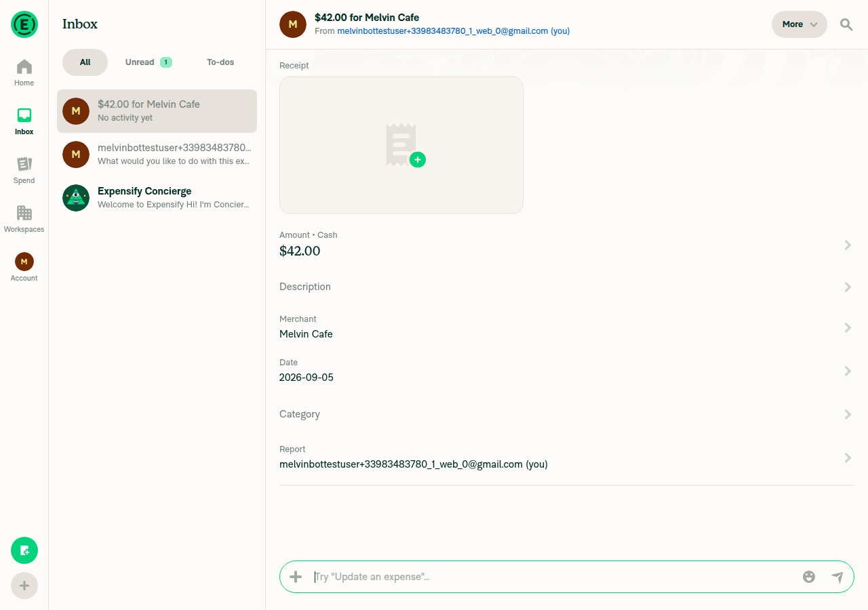Open the melvinbottestuser chat in inbox list
This screenshot has height=610, width=868.
point(157,155)
